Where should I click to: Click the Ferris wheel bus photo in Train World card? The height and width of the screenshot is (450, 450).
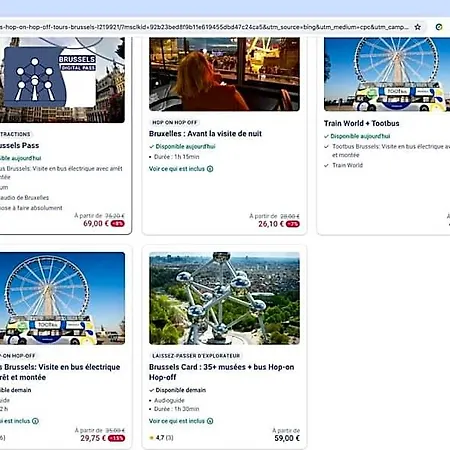tap(387, 74)
